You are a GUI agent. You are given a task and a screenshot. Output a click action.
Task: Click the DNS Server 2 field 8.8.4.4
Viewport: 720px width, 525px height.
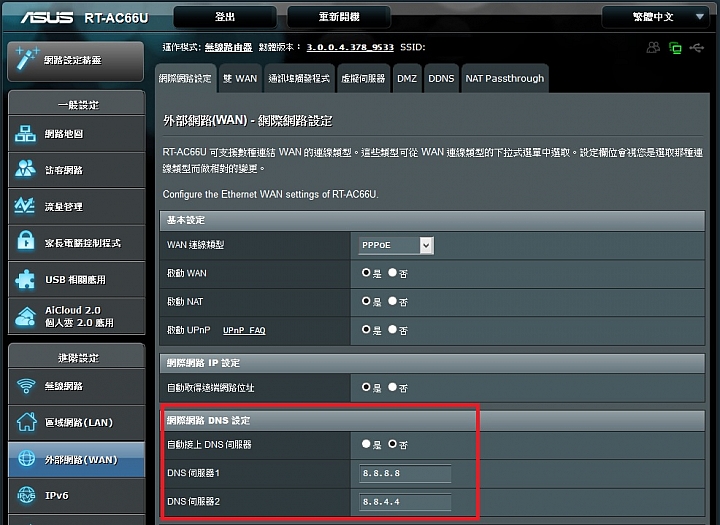coord(405,502)
